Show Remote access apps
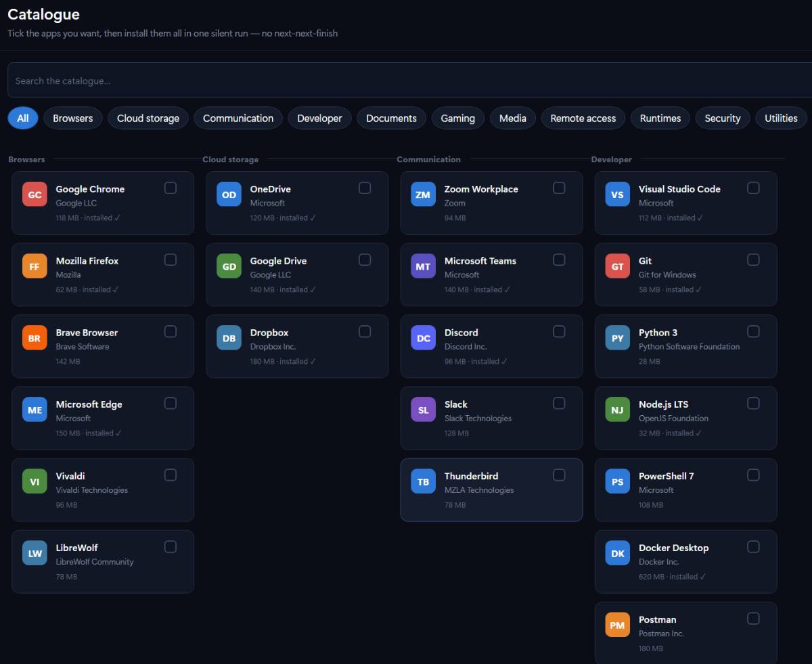Viewport: 812px width, 664px height. pyautogui.click(x=583, y=118)
